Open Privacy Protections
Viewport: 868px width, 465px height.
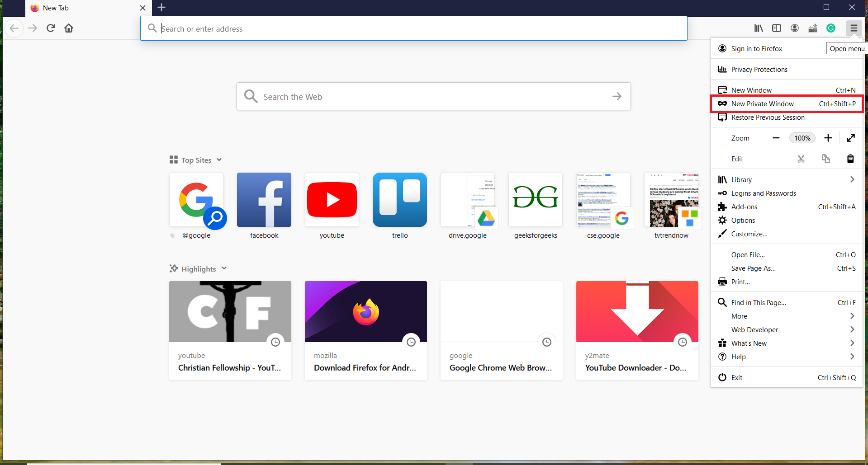coord(787,69)
